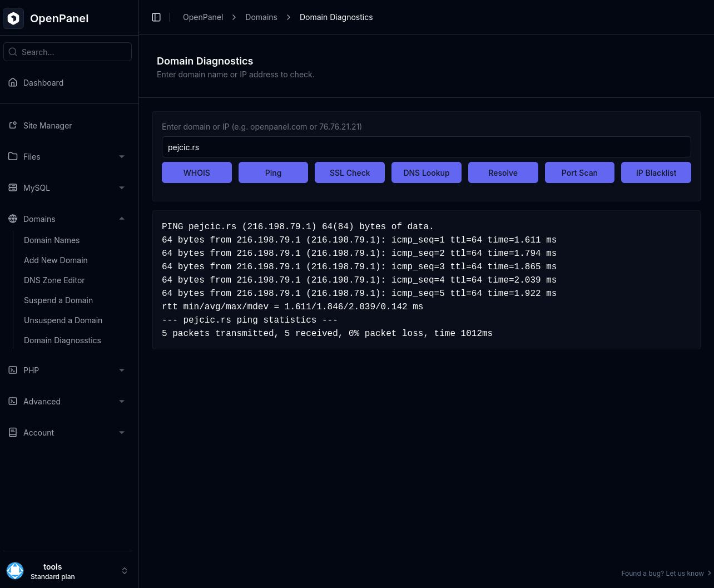Select the Site Manager icon
The image size is (714, 588).
pos(12,125)
